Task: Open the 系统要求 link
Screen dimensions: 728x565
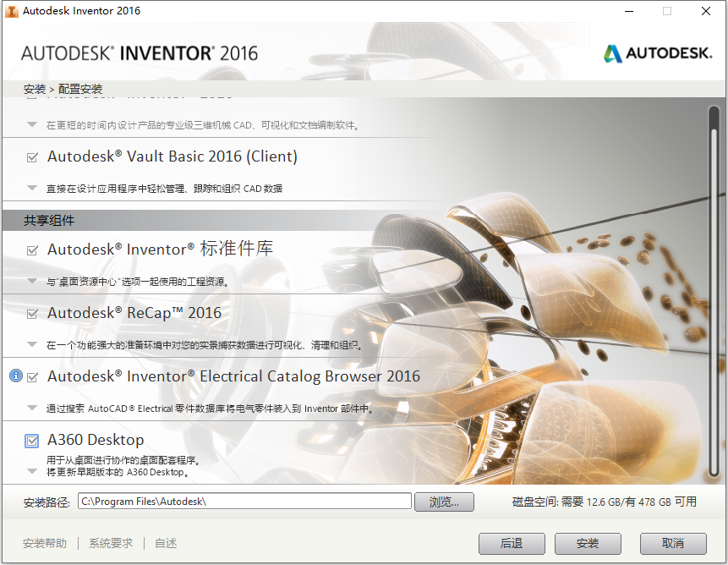Action: pyautogui.click(x=111, y=543)
